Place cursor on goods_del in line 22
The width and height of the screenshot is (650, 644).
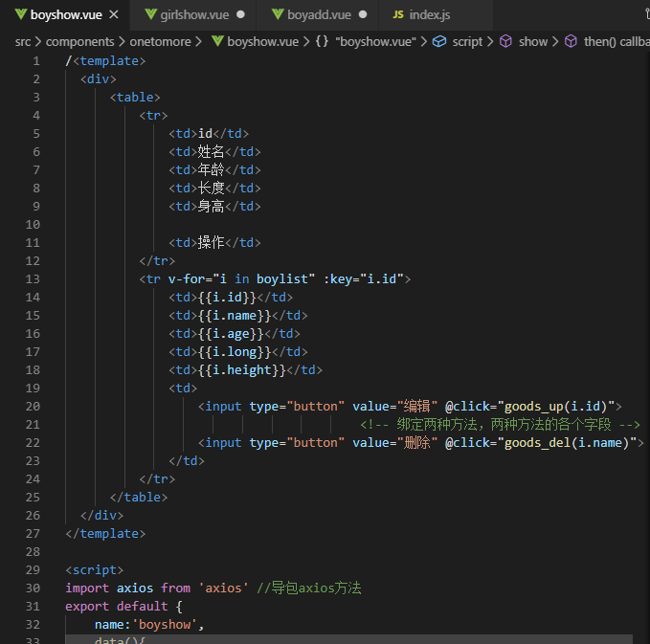coord(538,442)
